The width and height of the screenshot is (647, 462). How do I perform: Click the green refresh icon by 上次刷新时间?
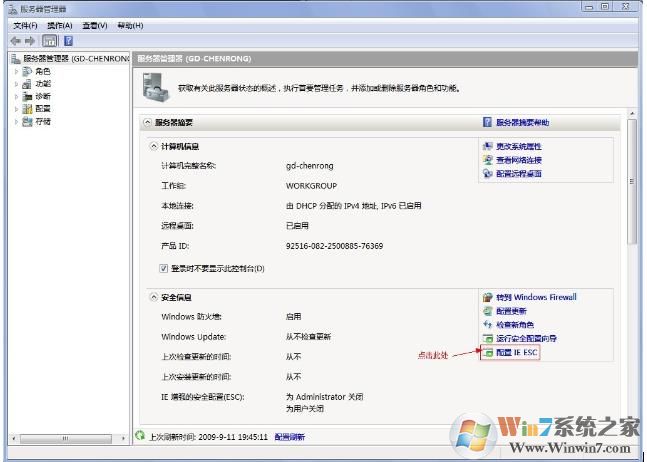click(x=140, y=435)
